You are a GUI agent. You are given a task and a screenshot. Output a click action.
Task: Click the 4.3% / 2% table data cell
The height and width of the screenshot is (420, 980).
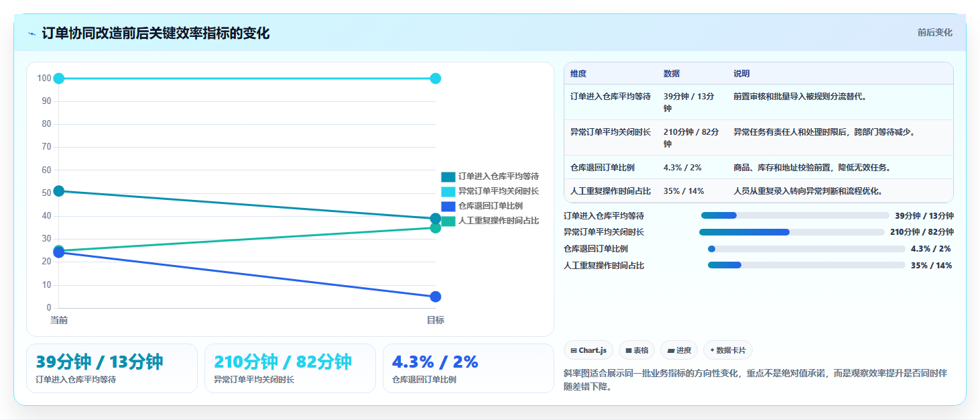(693, 167)
